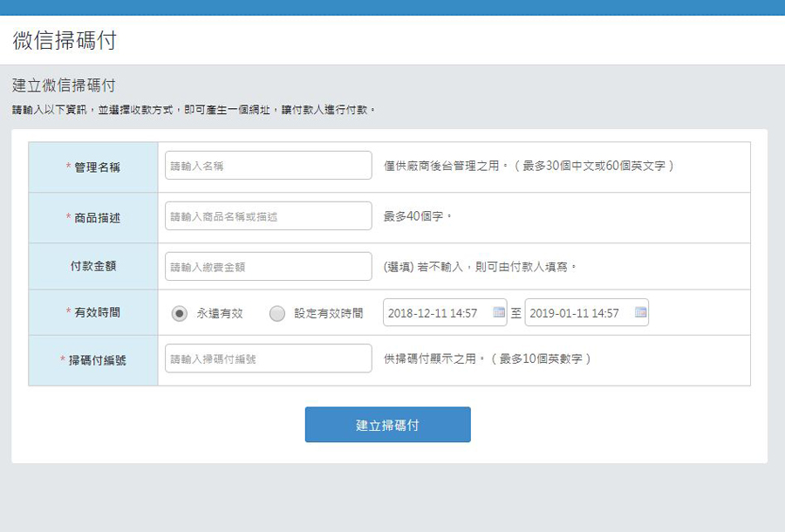Focus the 商品描述 input field

click(x=269, y=215)
